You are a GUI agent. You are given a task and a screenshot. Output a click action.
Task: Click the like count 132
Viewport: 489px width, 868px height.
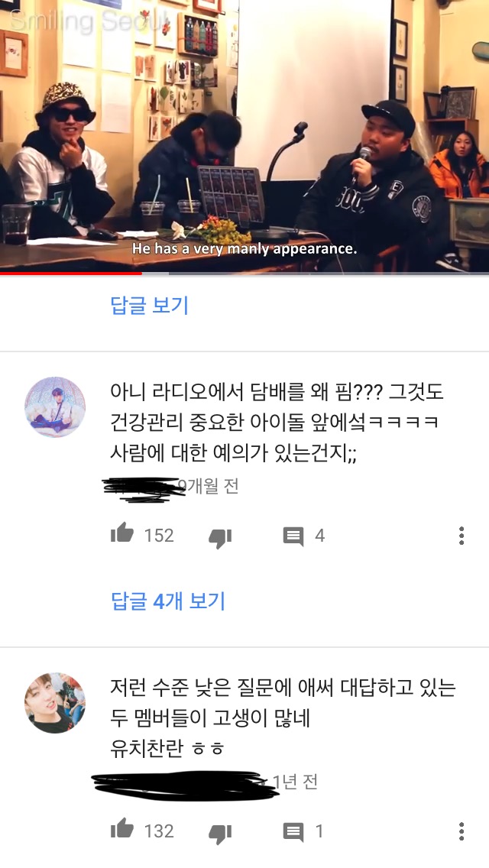pos(159,831)
